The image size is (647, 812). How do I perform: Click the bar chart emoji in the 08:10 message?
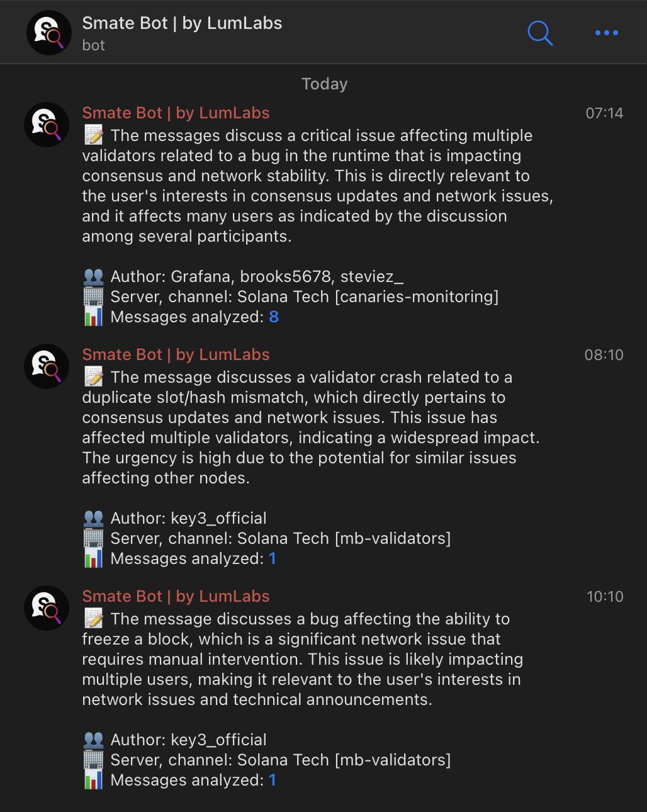point(94,558)
